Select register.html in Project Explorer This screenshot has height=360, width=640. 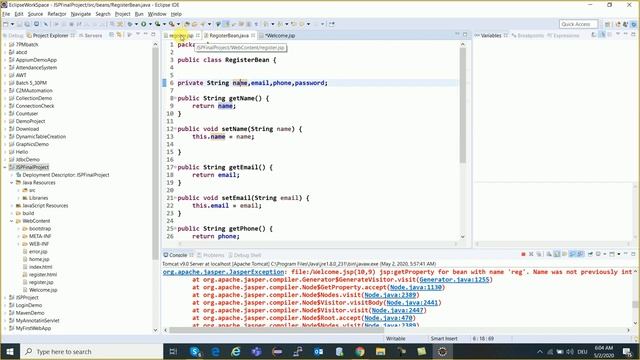tap(43, 275)
